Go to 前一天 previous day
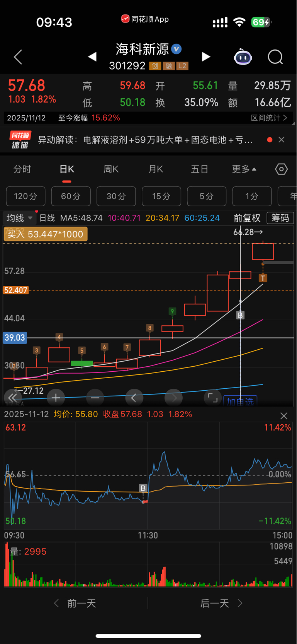 (75, 603)
